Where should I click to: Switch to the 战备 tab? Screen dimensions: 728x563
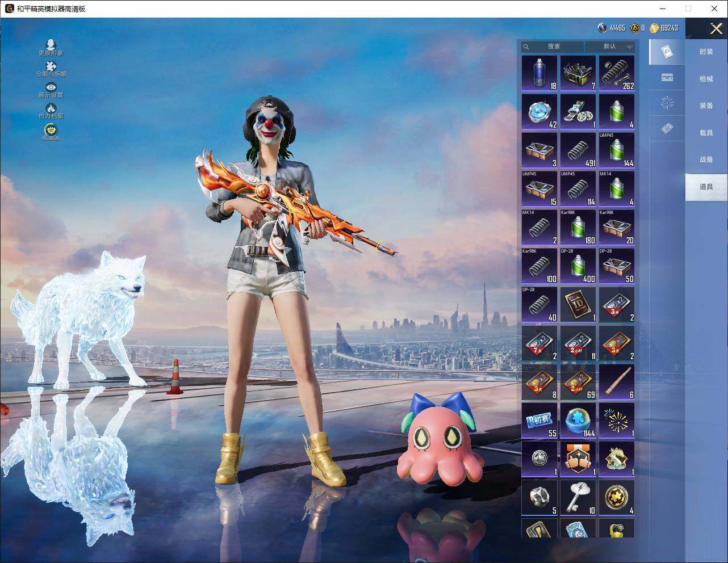click(x=706, y=159)
